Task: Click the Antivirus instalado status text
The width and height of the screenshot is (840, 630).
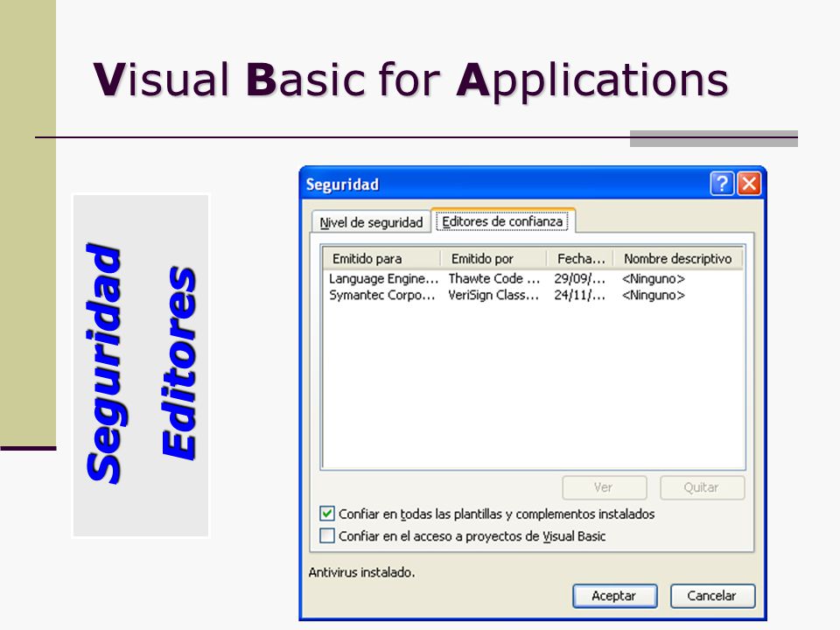Action: [x=361, y=572]
